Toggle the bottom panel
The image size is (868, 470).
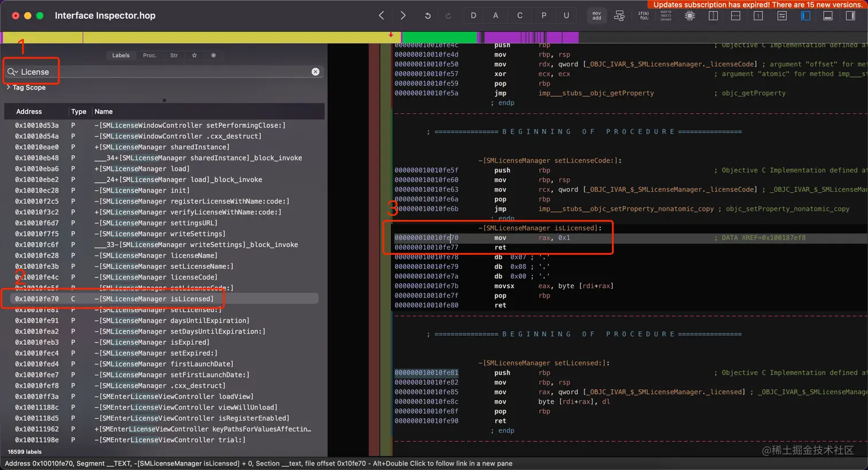pos(828,16)
